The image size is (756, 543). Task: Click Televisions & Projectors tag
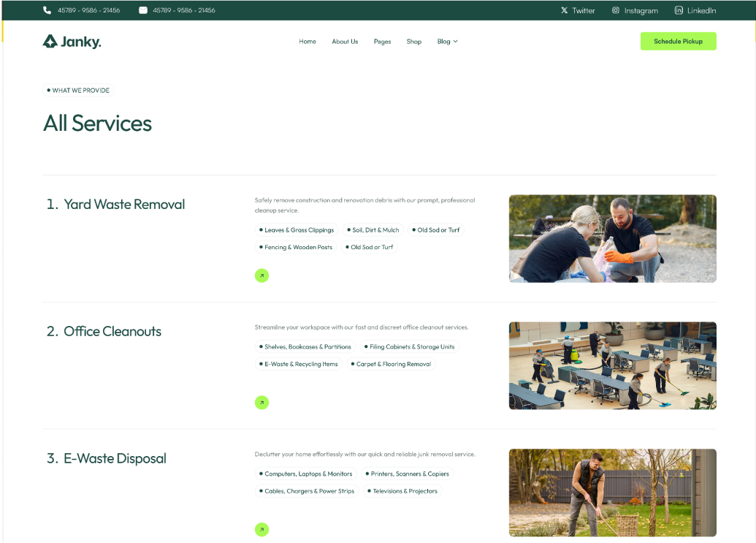coord(402,491)
